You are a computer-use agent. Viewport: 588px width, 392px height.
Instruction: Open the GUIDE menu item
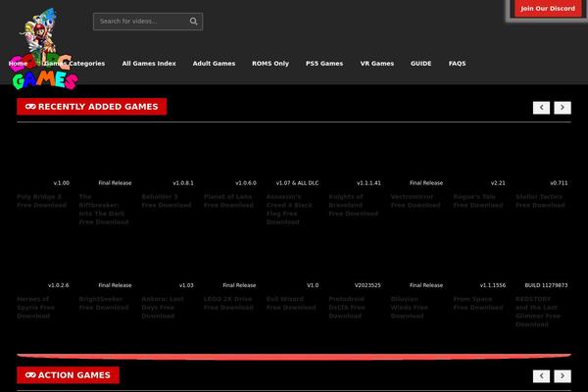(x=420, y=63)
